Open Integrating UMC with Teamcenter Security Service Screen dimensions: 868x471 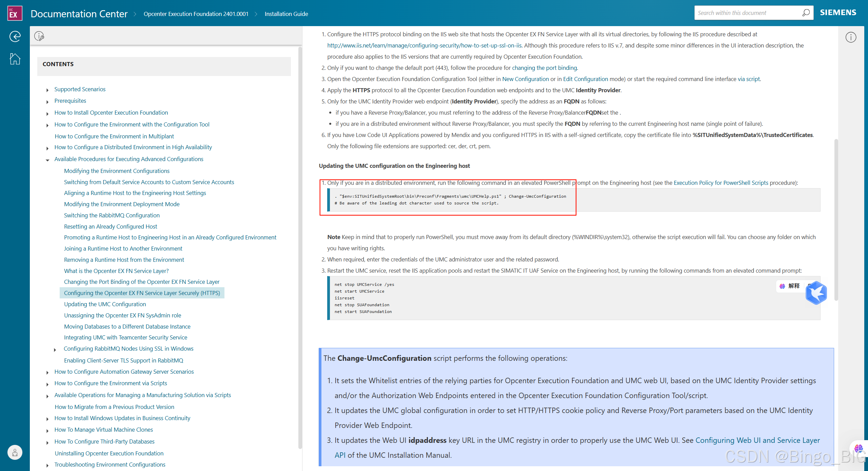tap(125, 337)
